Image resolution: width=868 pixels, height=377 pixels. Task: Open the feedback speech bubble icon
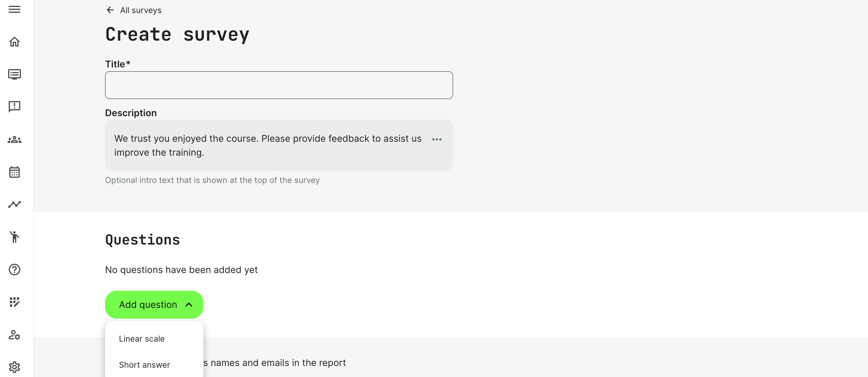click(15, 107)
